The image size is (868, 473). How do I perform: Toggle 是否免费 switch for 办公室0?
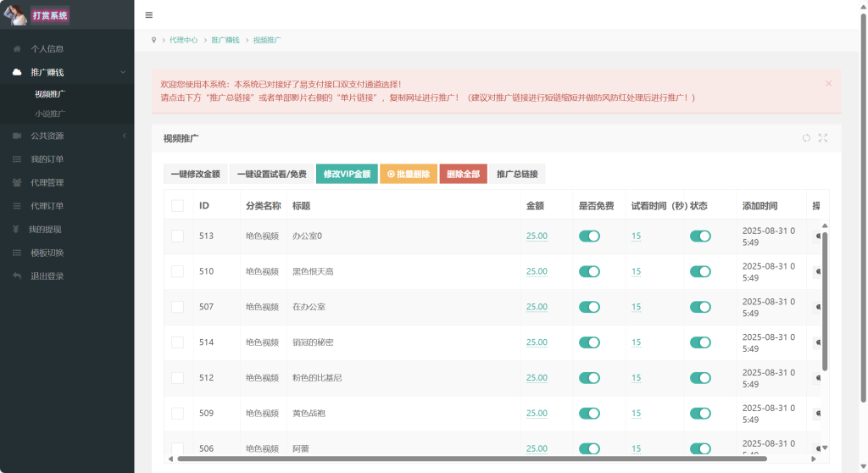click(x=590, y=236)
